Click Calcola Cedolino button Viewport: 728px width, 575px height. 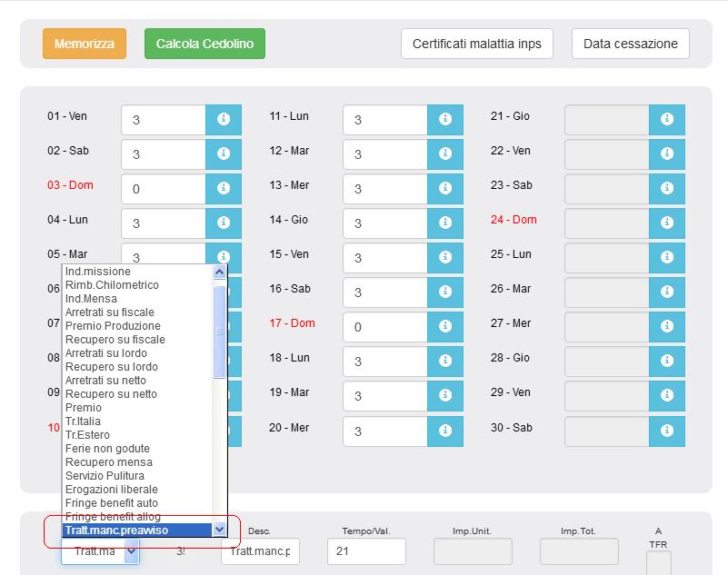204,44
